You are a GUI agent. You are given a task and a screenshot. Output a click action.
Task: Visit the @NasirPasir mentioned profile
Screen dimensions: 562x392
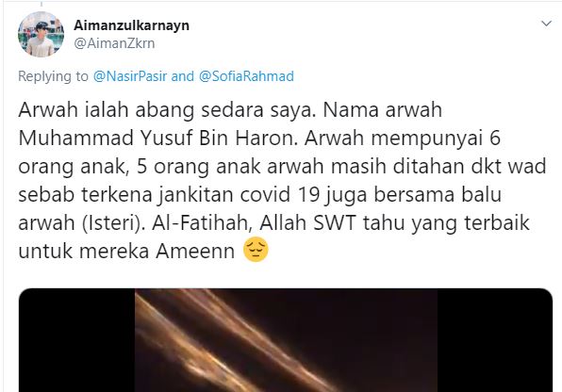point(130,76)
